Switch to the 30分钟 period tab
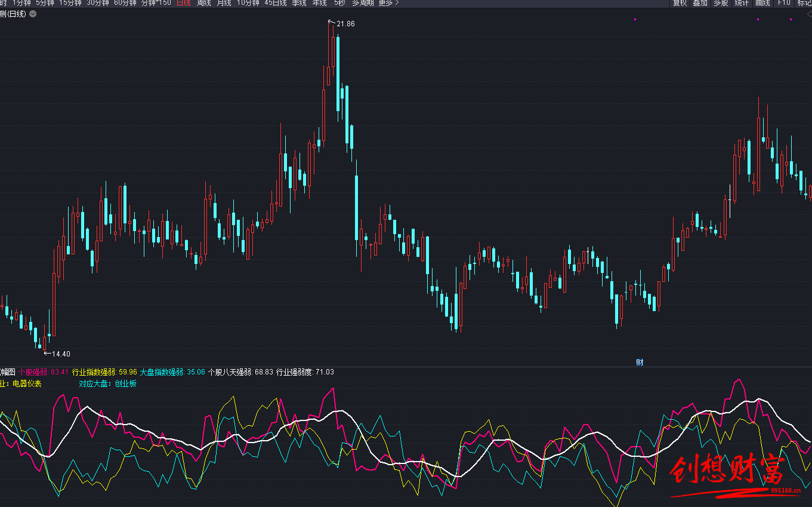The image size is (812, 507). click(x=98, y=3)
